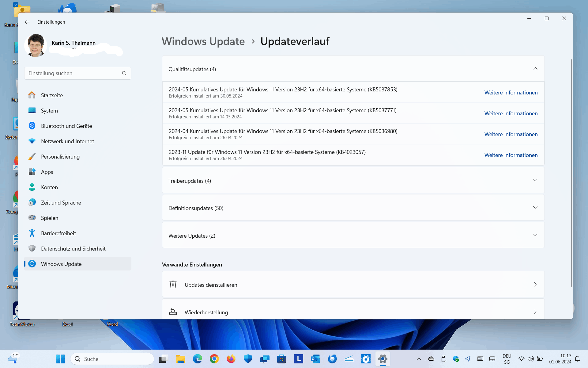Click Windows Update breadcrumb link
This screenshot has height=368, width=588.
click(x=203, y=41)
